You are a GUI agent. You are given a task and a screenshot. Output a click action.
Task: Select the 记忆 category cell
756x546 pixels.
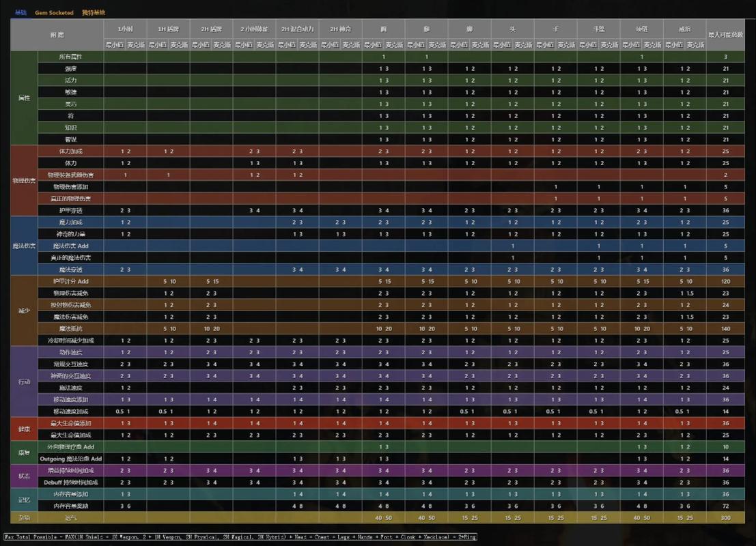[24, 500]
